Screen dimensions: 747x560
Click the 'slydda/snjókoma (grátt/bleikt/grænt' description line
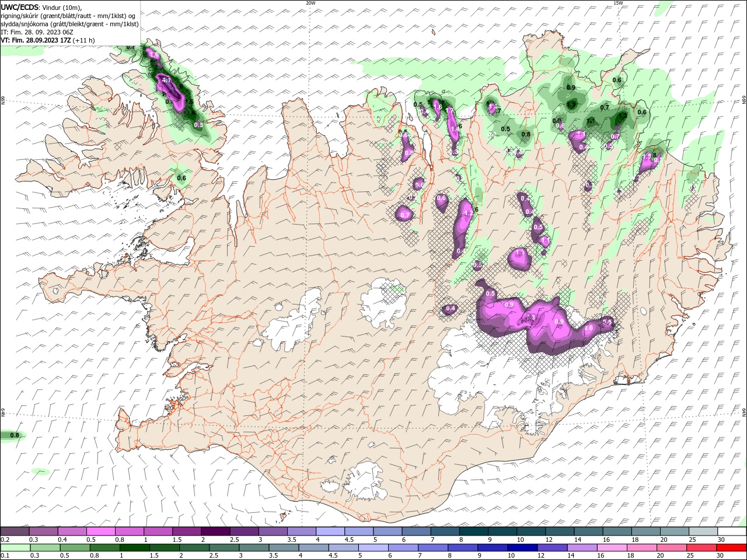click(x=70, y=24)
